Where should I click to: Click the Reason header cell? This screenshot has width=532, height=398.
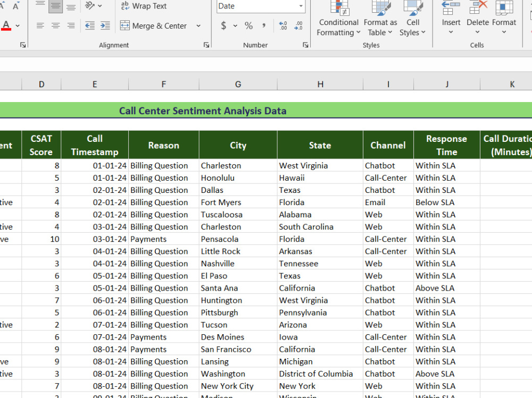[x=163, y=145]
